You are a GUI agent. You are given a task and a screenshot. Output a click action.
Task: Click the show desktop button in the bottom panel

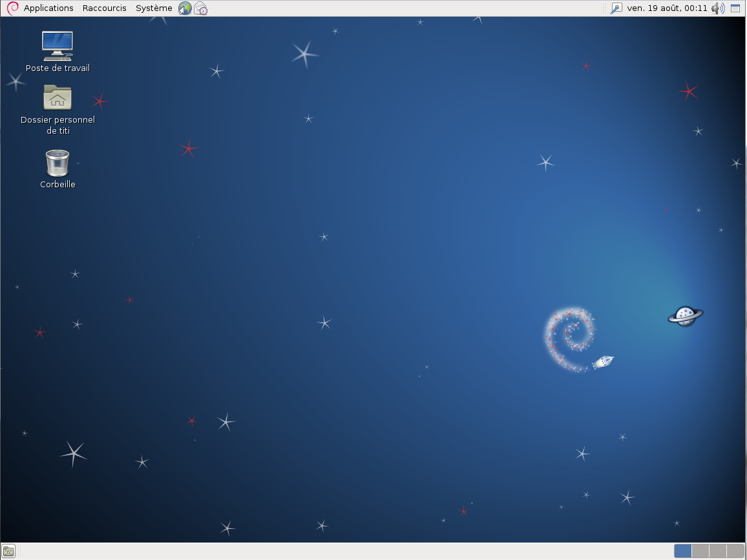(8, 551)
